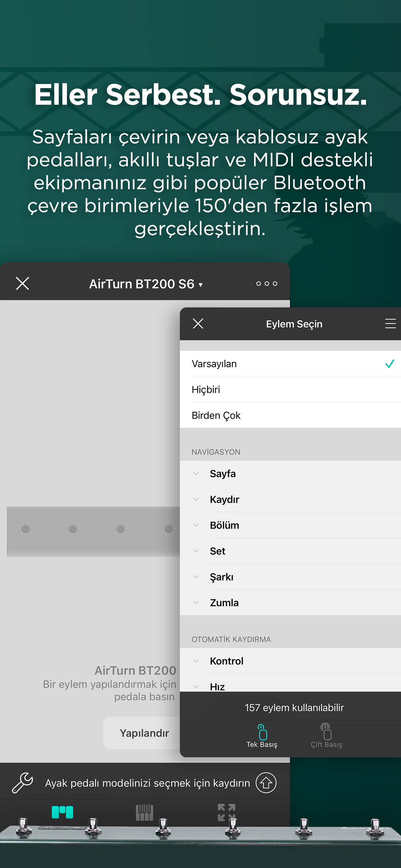Expand the Bölüm group
This screenshot has width=401, height=868.
coord(291,525)
